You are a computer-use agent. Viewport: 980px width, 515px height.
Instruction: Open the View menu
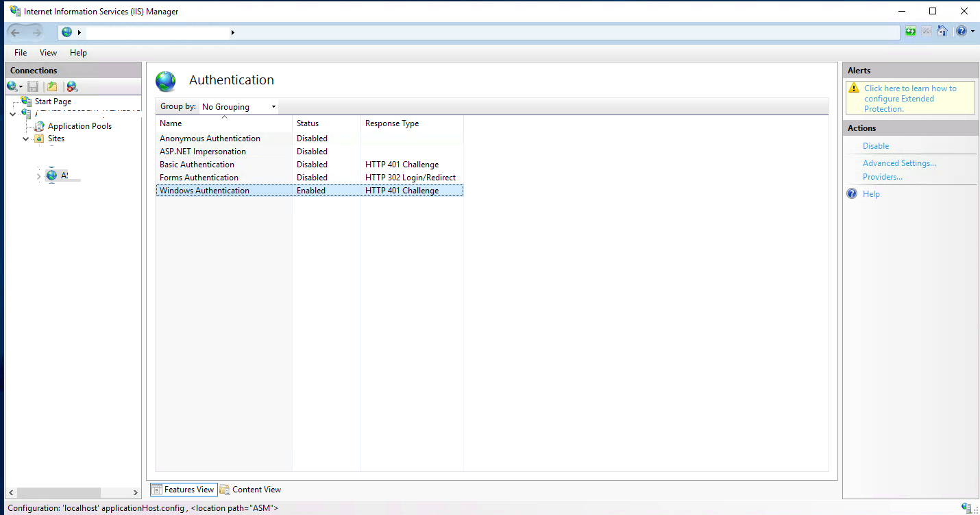[x=47, y=52]
